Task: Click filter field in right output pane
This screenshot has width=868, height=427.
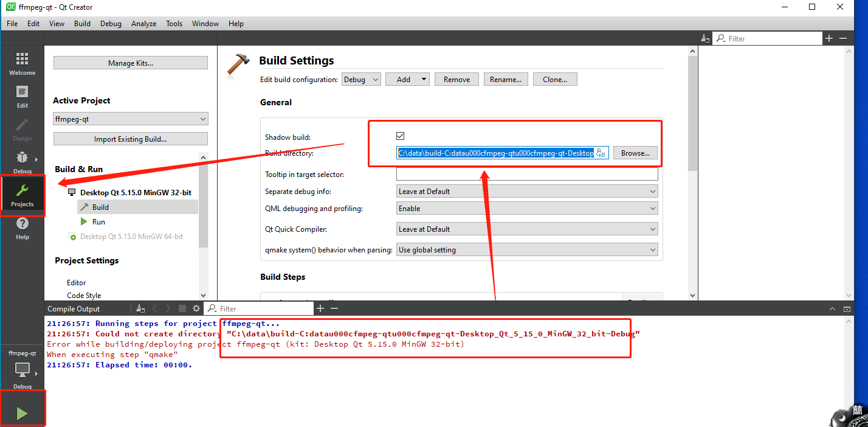Action: (766, 38)
